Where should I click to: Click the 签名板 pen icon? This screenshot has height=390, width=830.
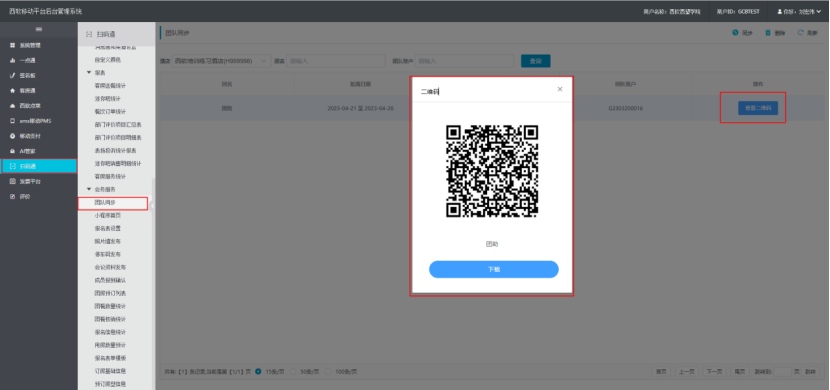pyautogui.click(x=12, y=76)
